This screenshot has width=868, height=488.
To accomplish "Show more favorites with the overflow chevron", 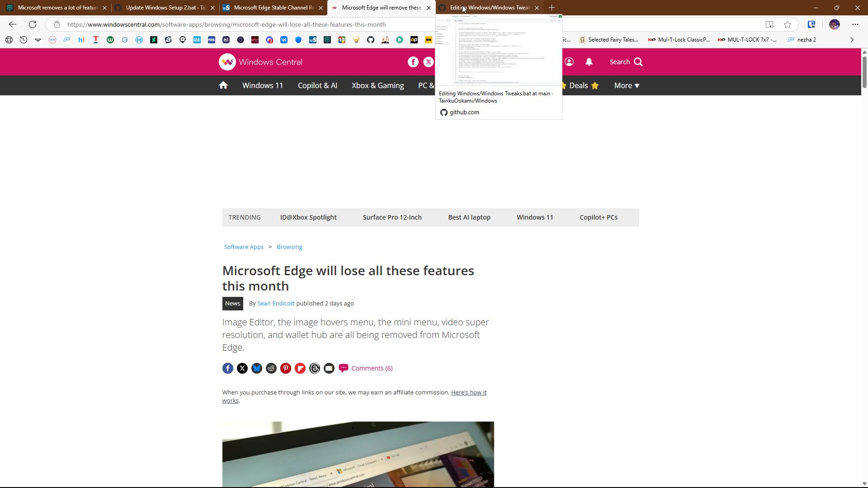I will tap(852, 40).
